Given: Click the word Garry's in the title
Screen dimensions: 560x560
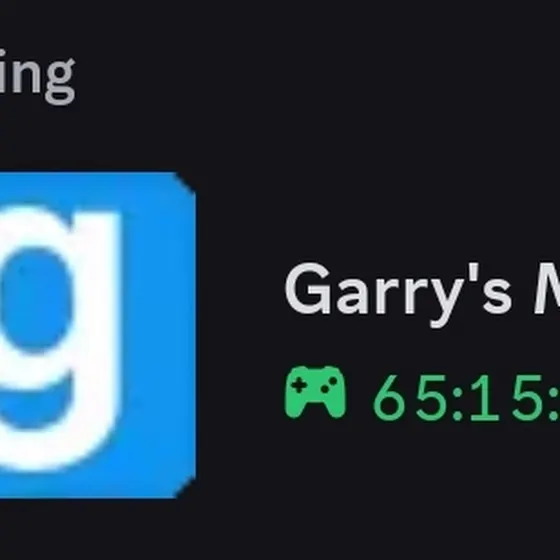Looking at the screenshot, I should 399,294.
